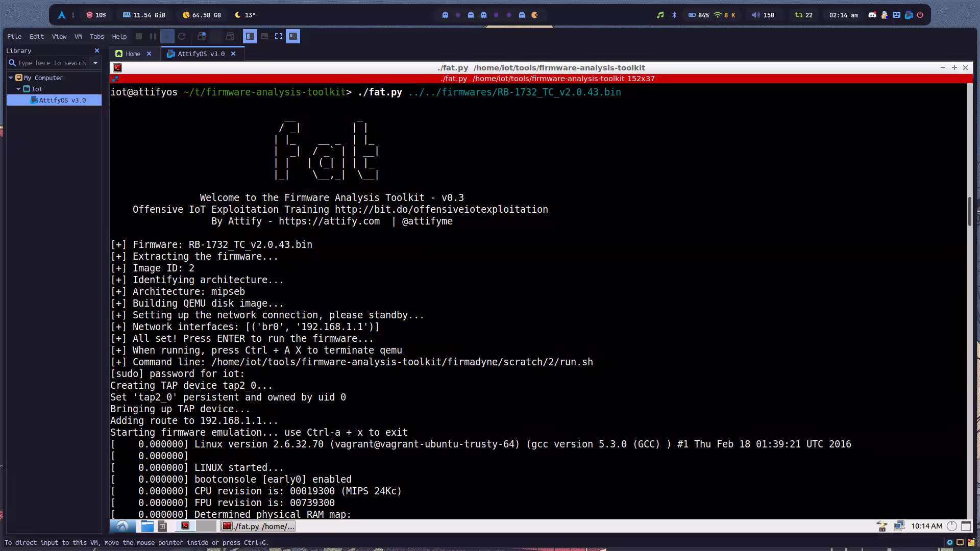Click the library search input field
The width and height of the screenshot is (980, 551).
[51, 63]
